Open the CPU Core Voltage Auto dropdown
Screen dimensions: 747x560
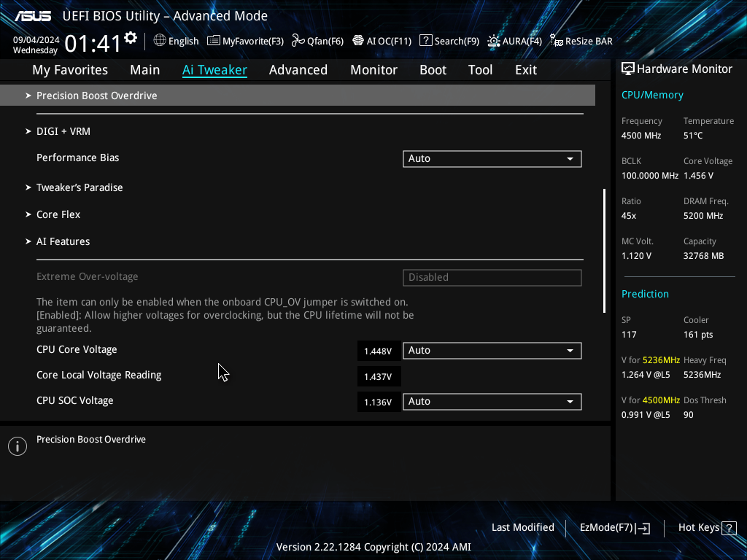[492, 351]
